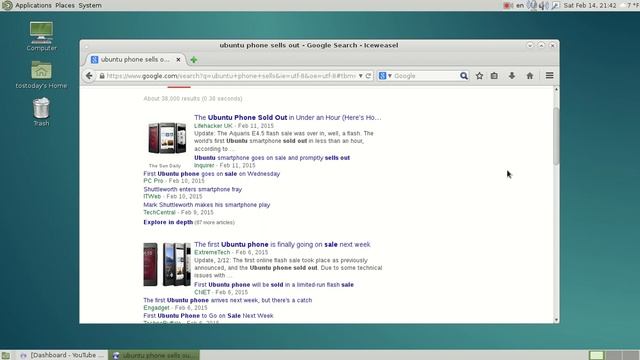The image size is (640, 360).
Task: Open the hamburger menu in Iceweasel
Action: [x=549, y=76]
